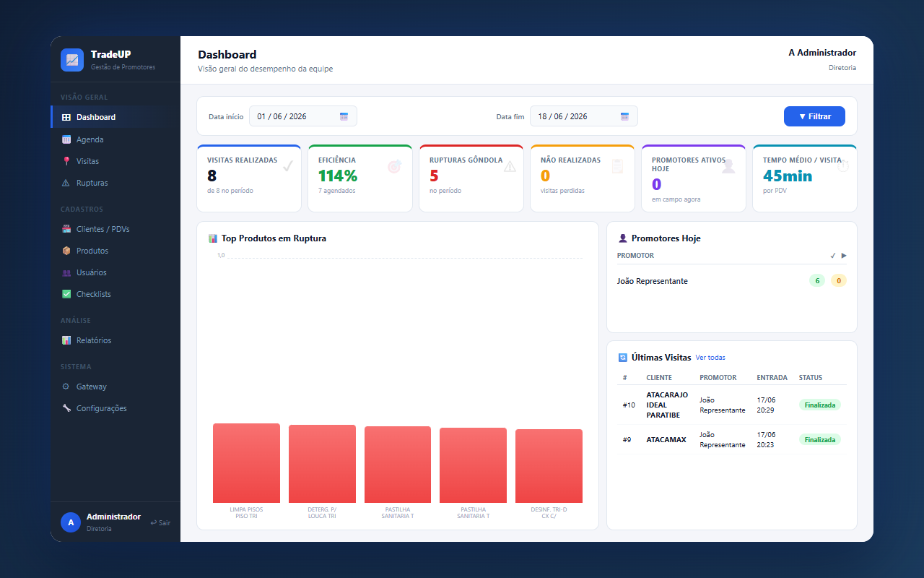Follow the Ver todas link
Image resolution: width=924 pixels, height=578 pixels.
pos(710,358)
